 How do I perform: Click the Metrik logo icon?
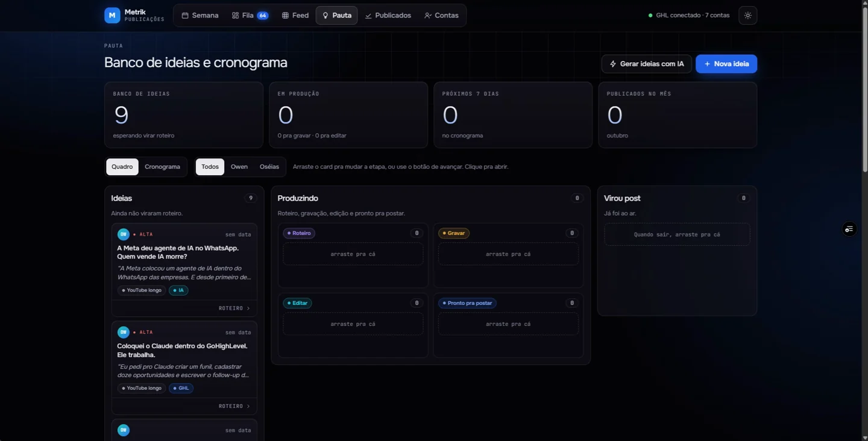pos(112,16)
